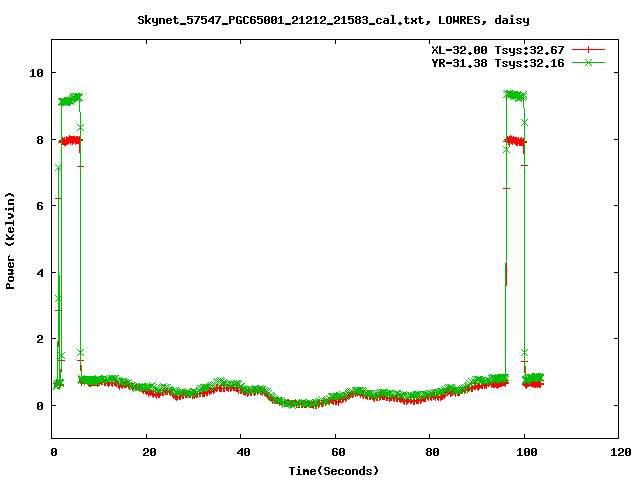Click the x-axis tick label 100
640x480 pixels.
tap(527, 452)
